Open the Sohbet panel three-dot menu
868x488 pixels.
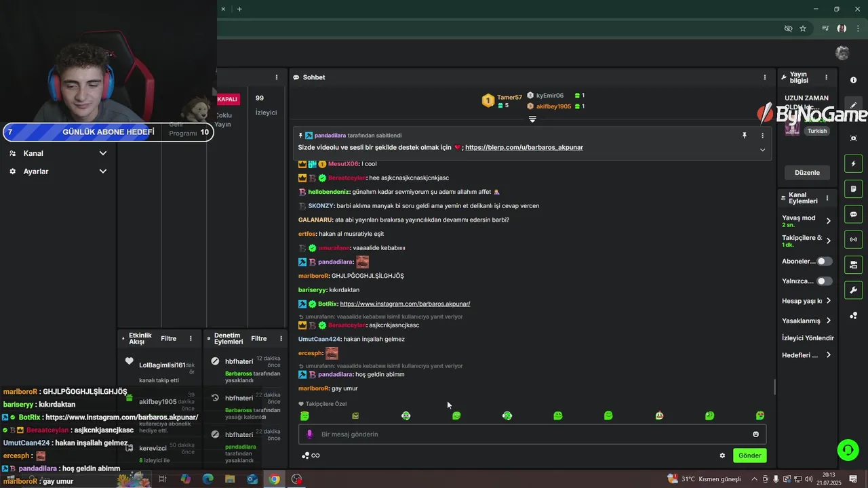(765, 77)
